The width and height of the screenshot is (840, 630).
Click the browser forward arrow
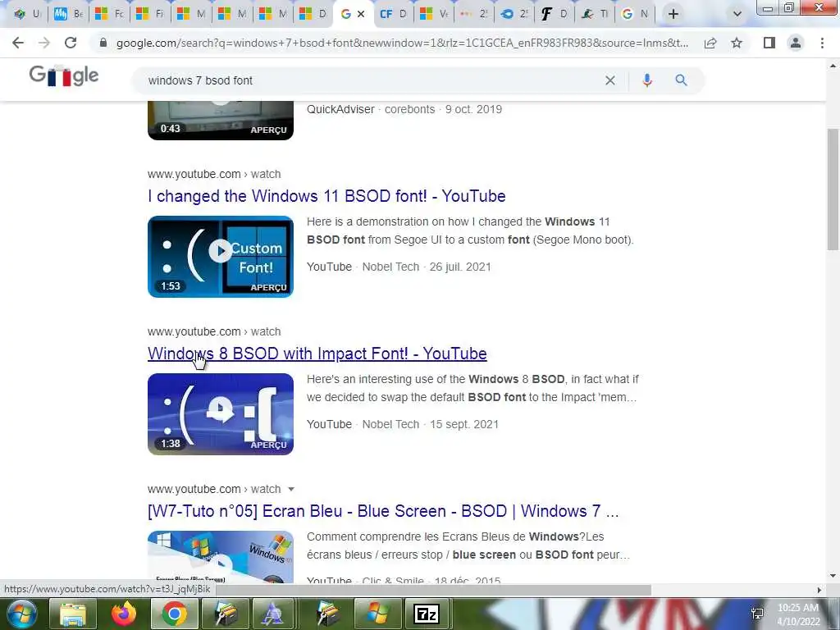coord(44,43)
